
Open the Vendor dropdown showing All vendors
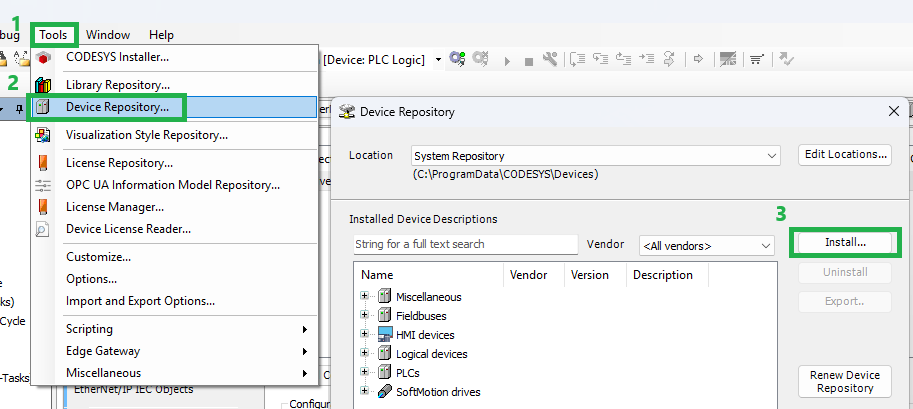707,246
